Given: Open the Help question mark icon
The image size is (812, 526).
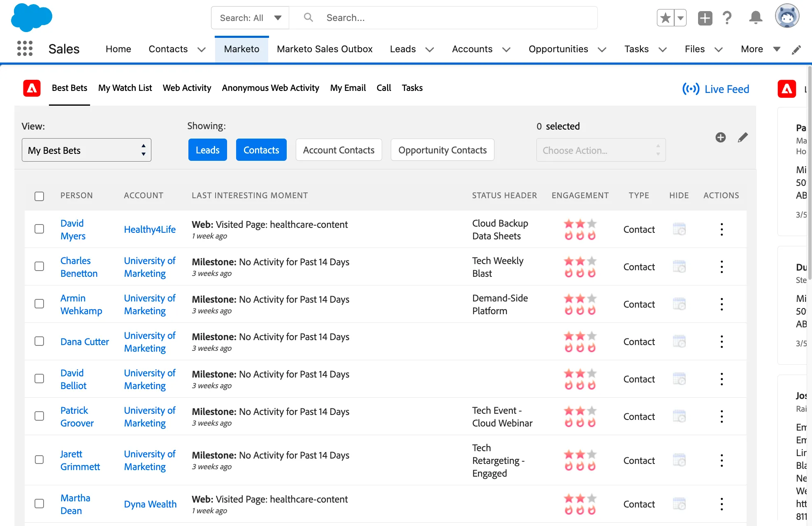Looking at the screenshot, I should [727, 18].
